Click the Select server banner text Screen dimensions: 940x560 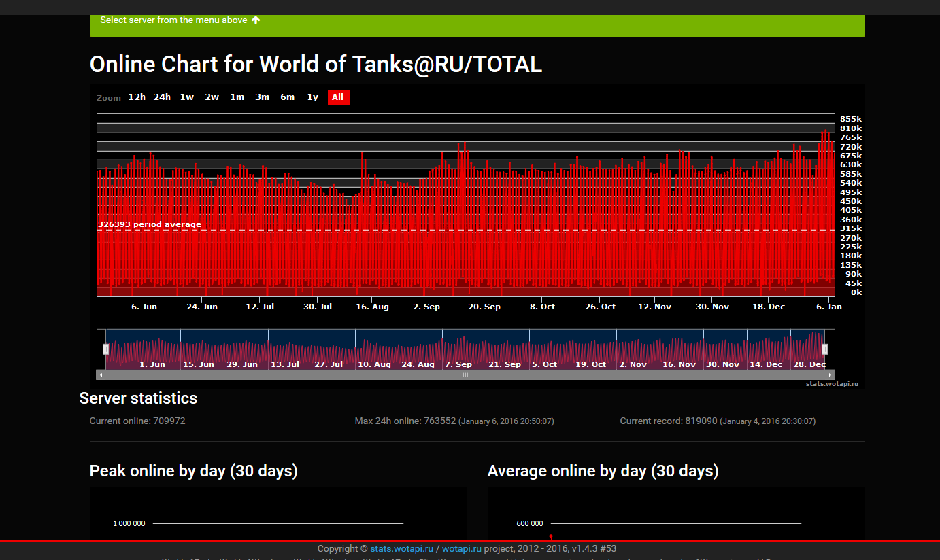[x=174, y=20]
